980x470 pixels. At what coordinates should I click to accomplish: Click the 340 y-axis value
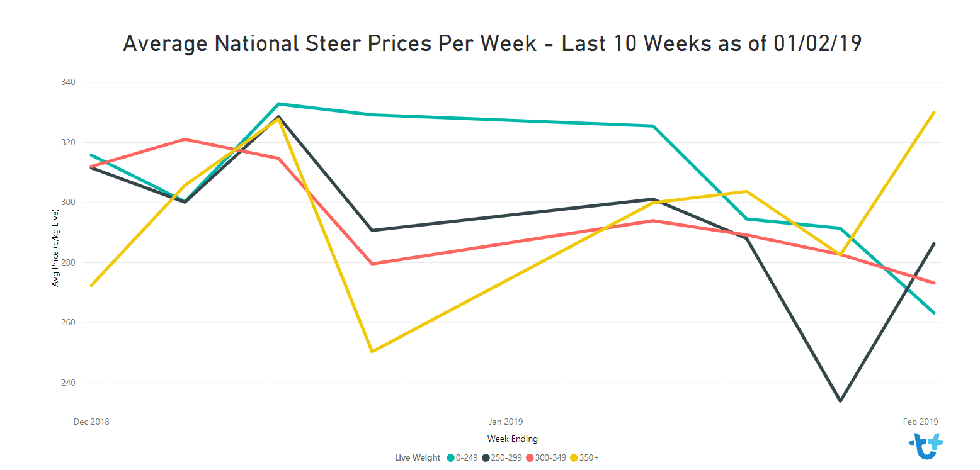pyautogui.click(x=69, y=82)
